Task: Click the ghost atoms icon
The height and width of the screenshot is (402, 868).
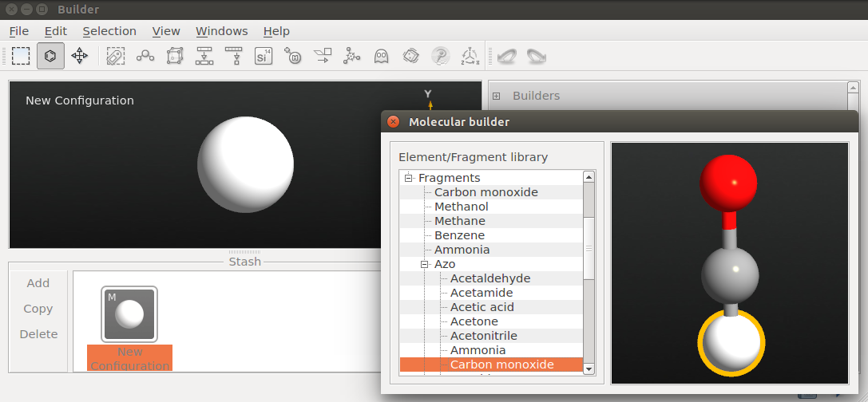Action: tap(382, 56)
